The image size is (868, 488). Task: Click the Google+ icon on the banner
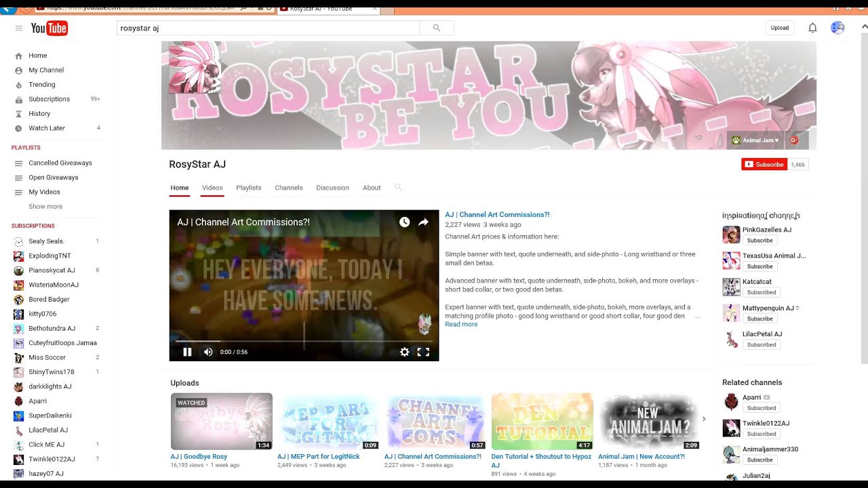coord(794,140)
